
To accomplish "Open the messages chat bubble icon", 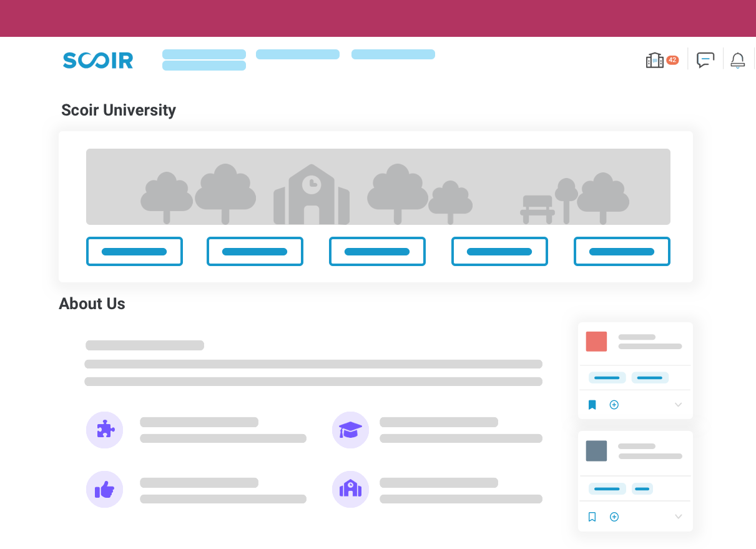I will point(705,60).
